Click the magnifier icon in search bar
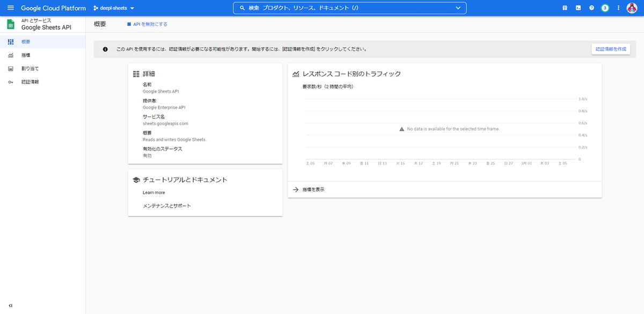The width and height of the screenshot is (644, 314). pyautogui.click(x=242, y=8)
